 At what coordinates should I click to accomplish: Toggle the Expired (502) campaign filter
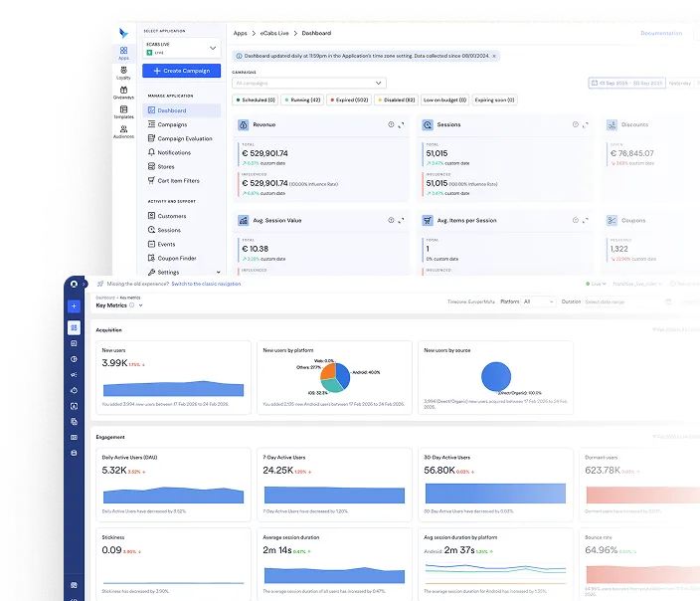pyautogui.click(x=350, y=100)
